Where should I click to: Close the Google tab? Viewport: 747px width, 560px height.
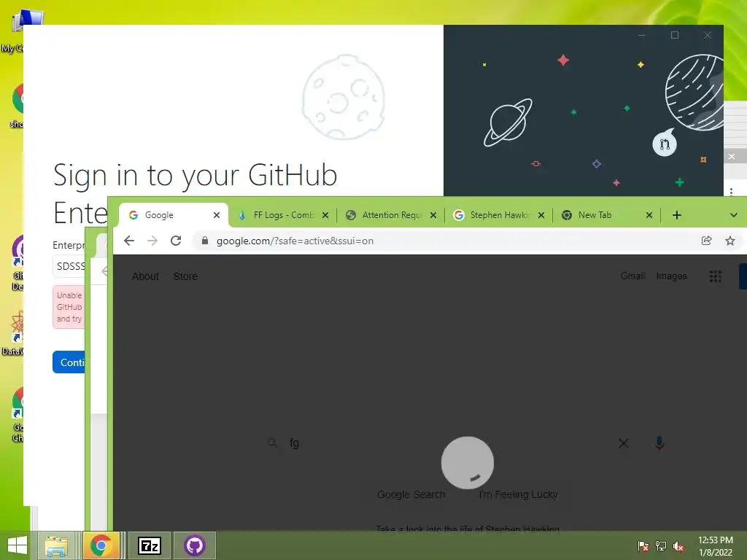217,215
